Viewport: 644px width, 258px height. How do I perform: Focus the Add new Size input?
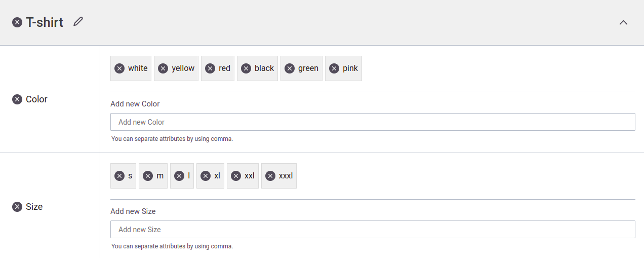pyautogui.click(x=373, y=230)
